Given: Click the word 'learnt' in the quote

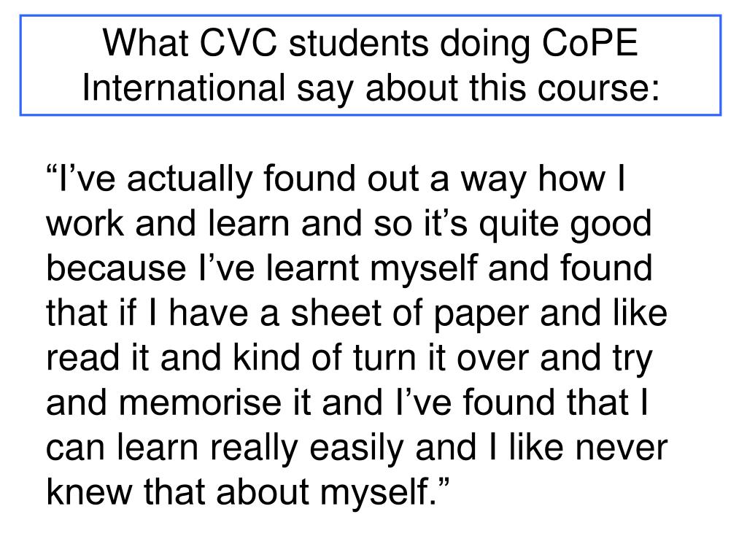Looking at the screenshot, I should click(x=312, y=268).
